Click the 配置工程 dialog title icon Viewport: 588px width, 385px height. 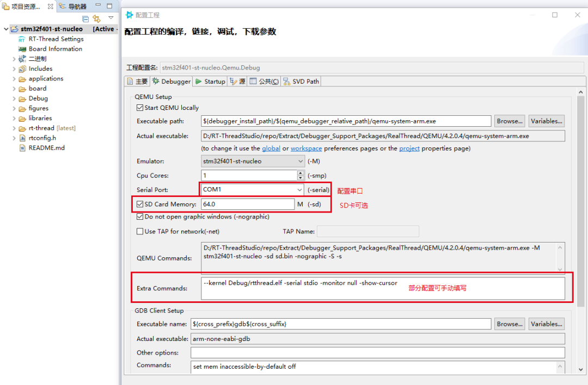click(130, 15)
